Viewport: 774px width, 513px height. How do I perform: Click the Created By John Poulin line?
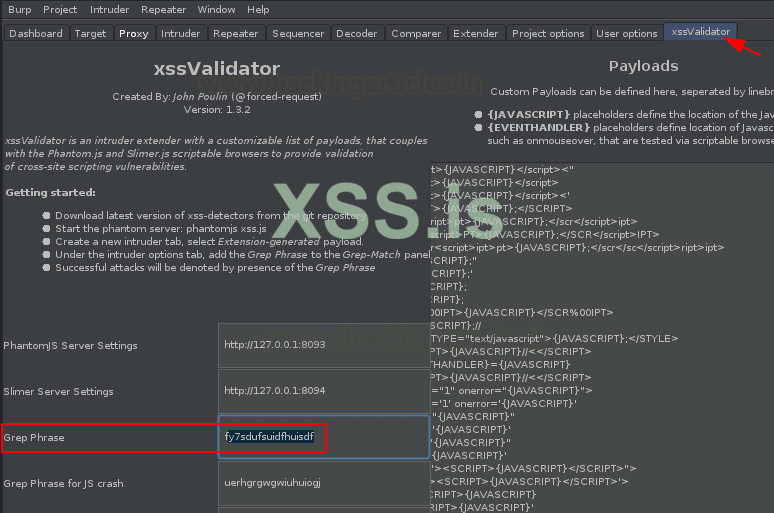[x=217, y=96]
